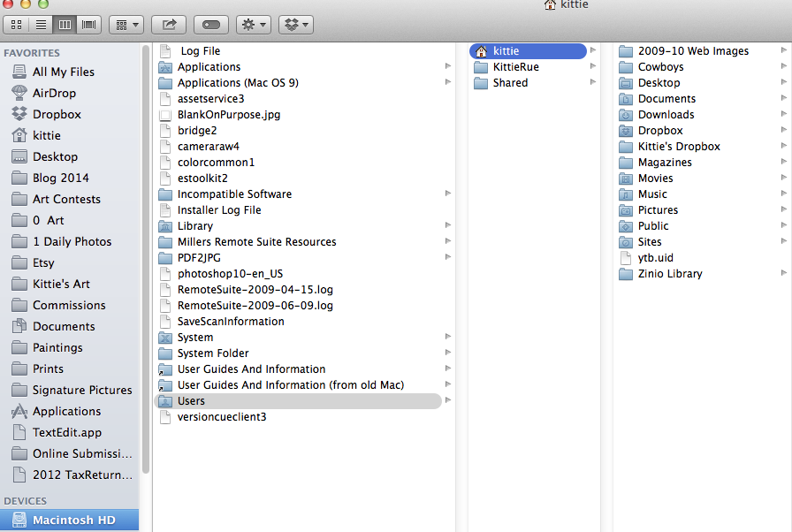Open 2009-10 Web Images folder

click(693, 51)
